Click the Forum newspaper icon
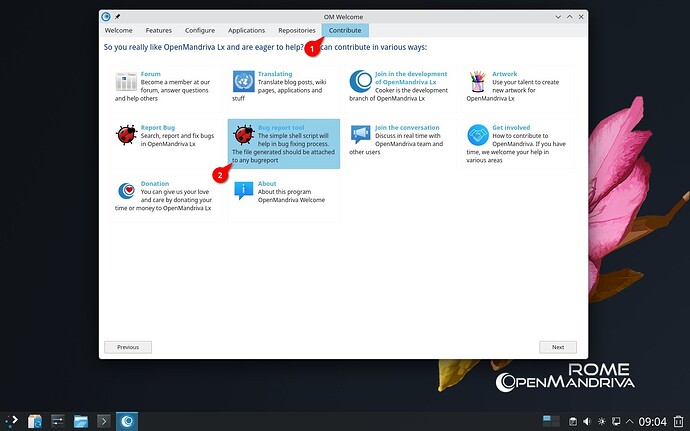Screen dimensions: 690x431 pyautogui.click(x=126, y=82)
